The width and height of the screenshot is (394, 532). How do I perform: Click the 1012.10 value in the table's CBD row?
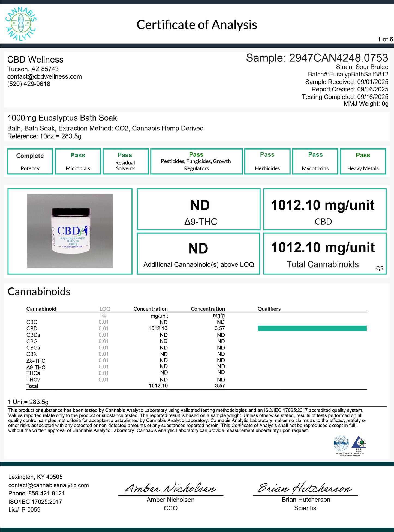point(158,328)
